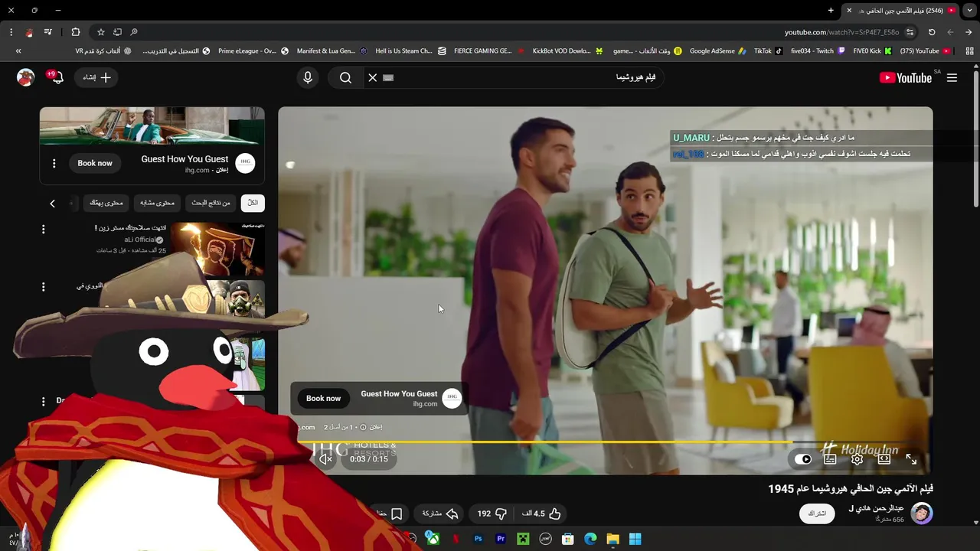Image resolution: width=980 pixels, height=551 pixels.
Task: Open menu for the aLi Official video
Action: 43,229
